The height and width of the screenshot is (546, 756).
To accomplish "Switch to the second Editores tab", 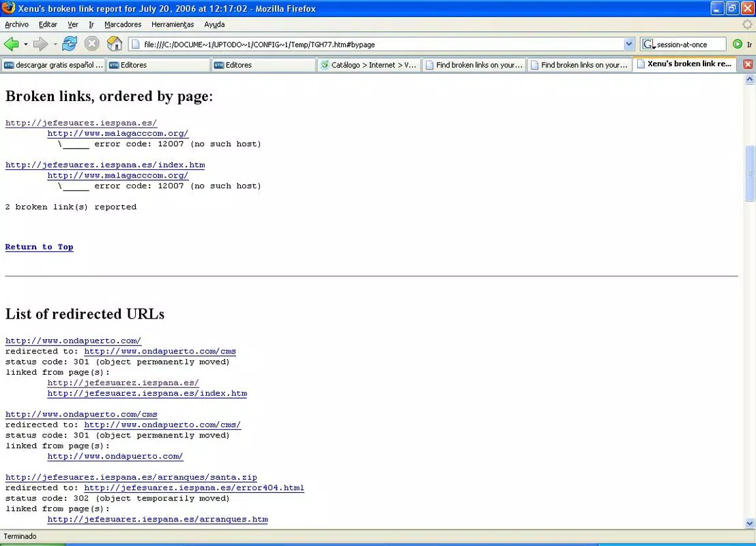I will pos(263,65).
